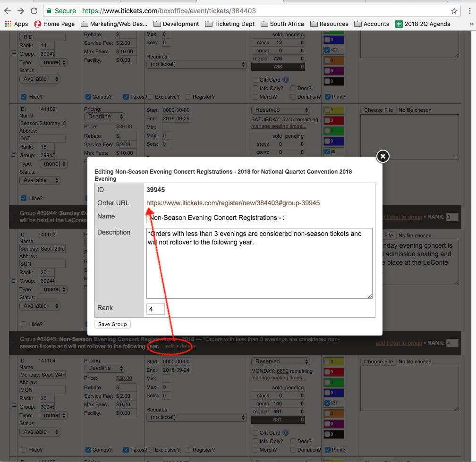The height and width of the screenshot is (462, 476).
Task: Click add ticket to group for #39945
Action: [x=399, y=343]
